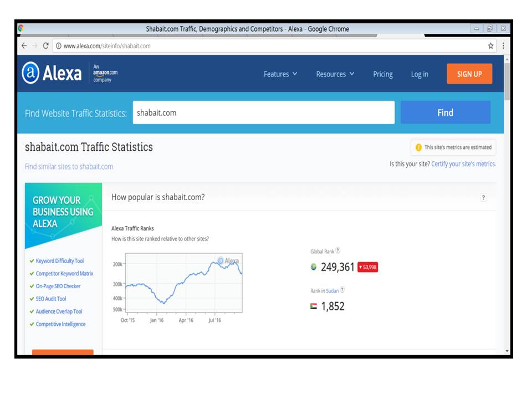Open the SEO Audit Tool link
The image size is (532, 399).
coord(51,299)
